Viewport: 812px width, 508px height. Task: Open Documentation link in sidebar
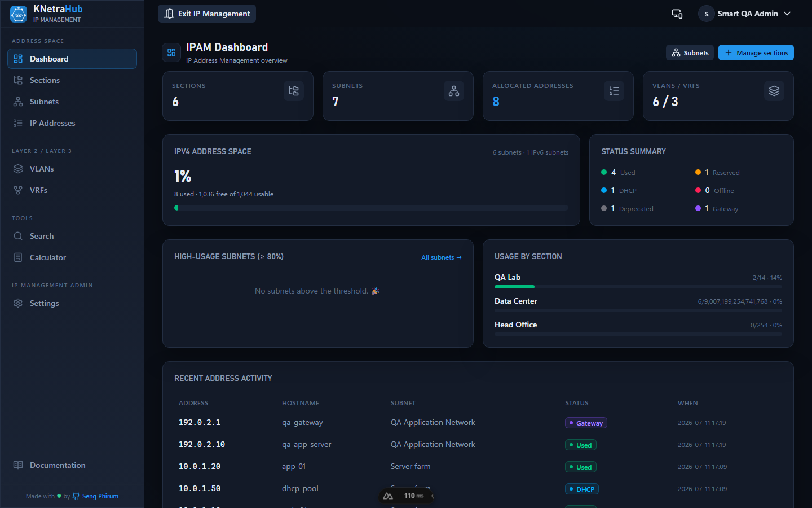tap(72, 465)
